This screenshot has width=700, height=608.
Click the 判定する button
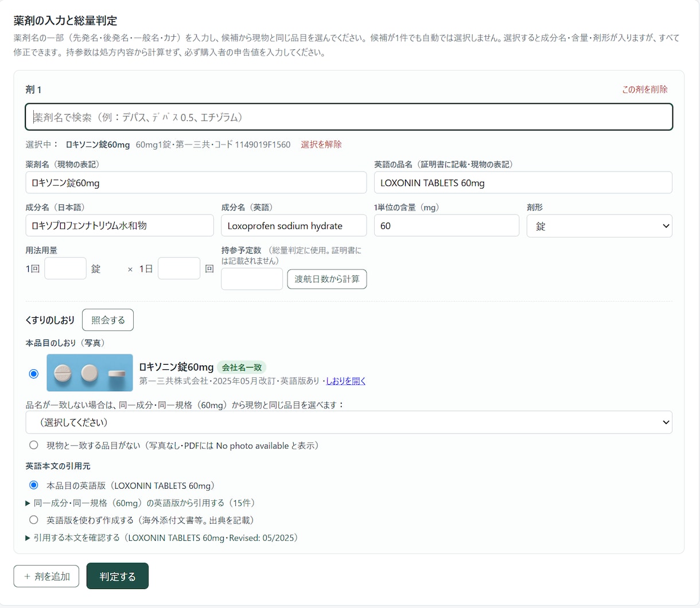coord(118,576)
